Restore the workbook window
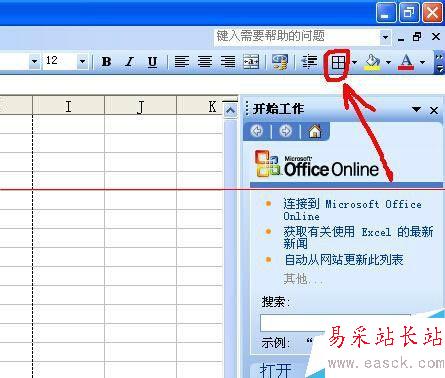The height and width of the screenshot is (378, 445). tap(417, 37)
